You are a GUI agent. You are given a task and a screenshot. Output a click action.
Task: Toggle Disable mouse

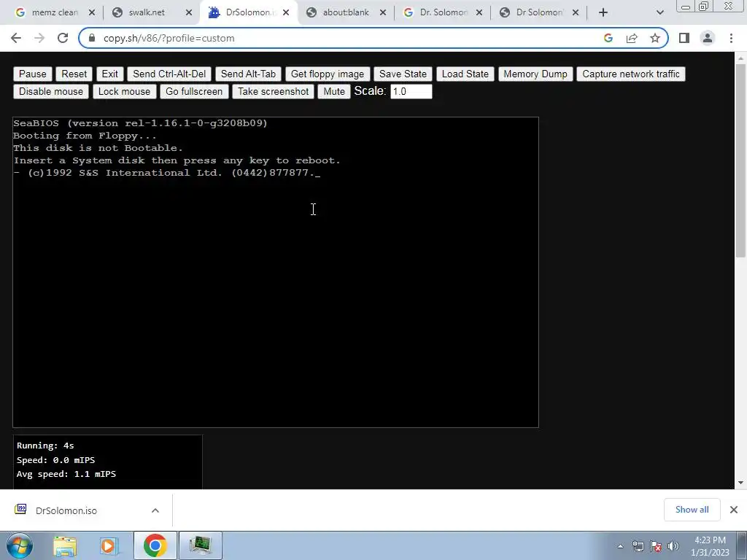(51, 91)
